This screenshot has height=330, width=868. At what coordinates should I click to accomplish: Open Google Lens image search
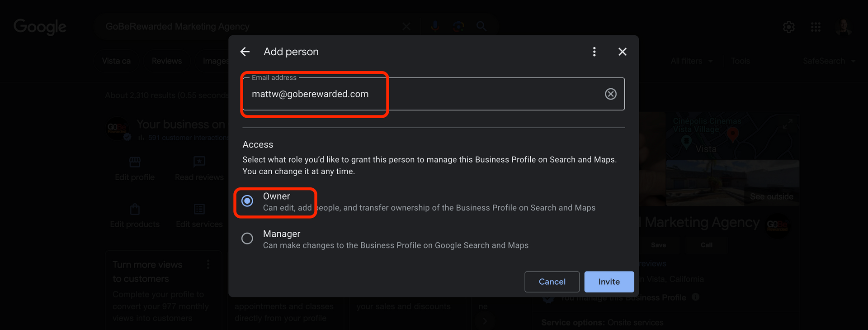point(458,27)
